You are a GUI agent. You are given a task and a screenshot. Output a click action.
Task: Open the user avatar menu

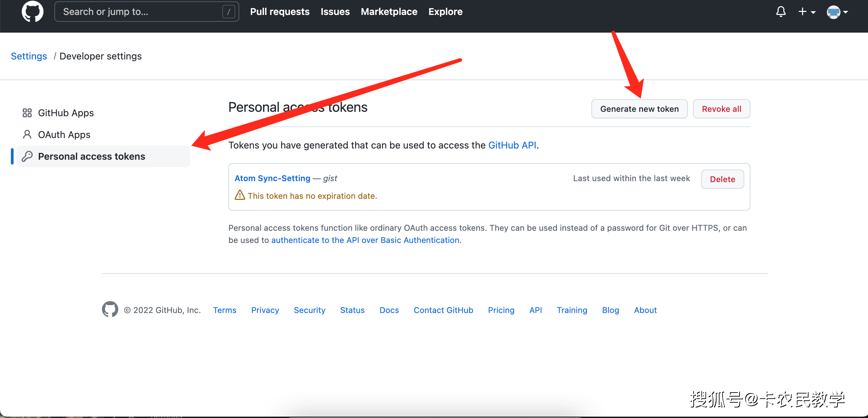[x=837, y=12]
